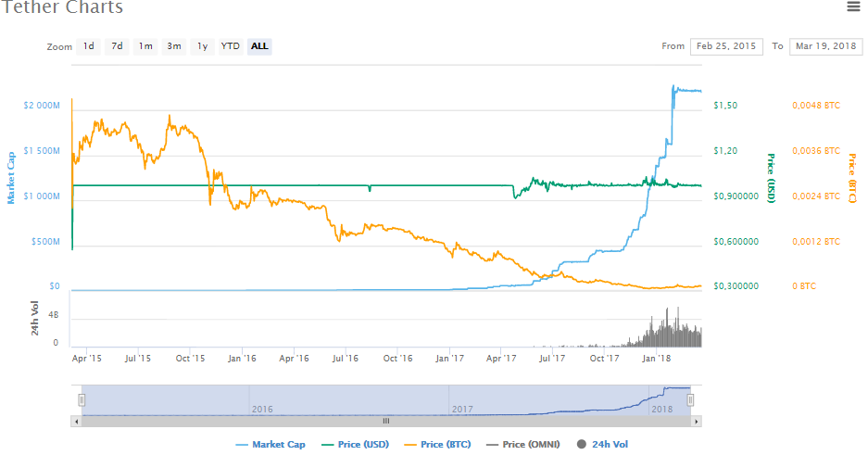Viewport: 868px width, 455px height.
Task: Click the $0,900000 price axis label
Action: coord(736,196)
